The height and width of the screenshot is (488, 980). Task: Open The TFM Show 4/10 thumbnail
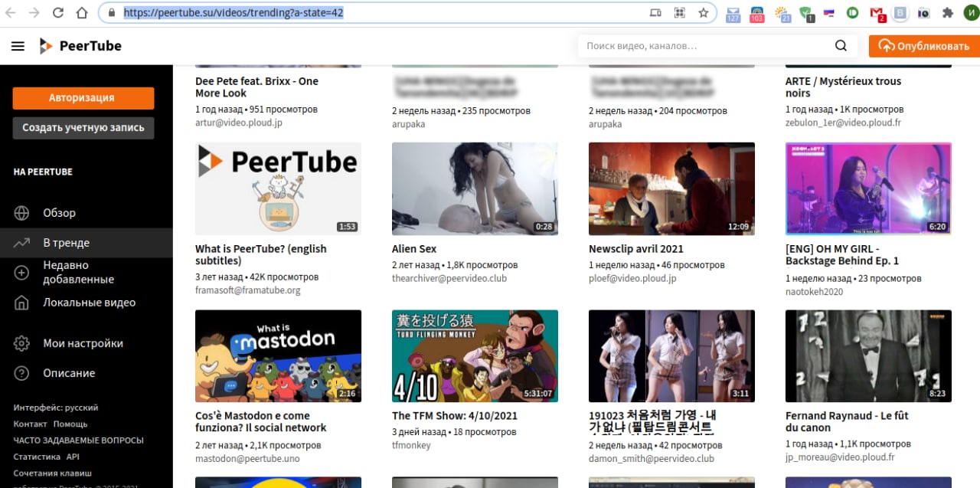coord(475,356)
